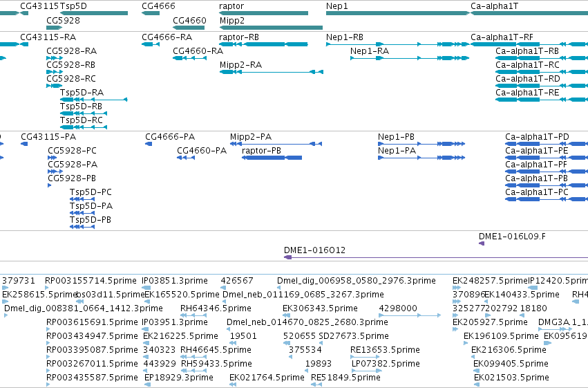
Task: Select transcript CG4666-RA
Action: 167,37
